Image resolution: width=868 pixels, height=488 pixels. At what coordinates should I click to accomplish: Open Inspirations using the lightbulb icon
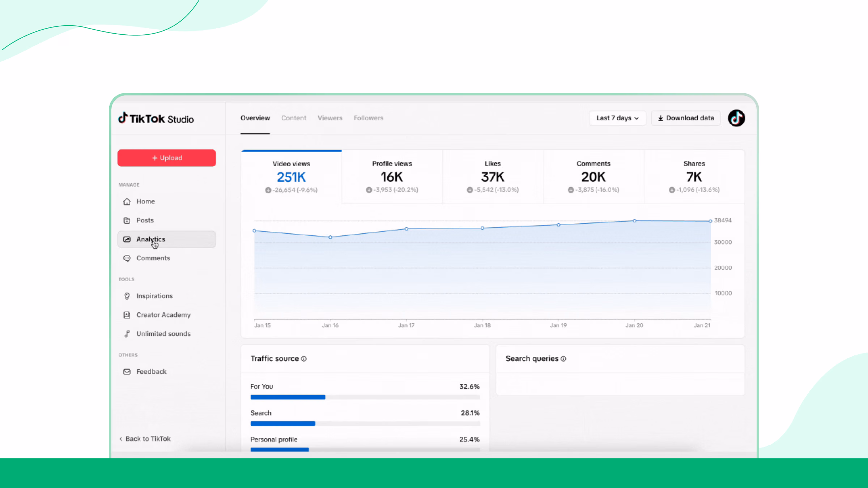tap(127, 296)
